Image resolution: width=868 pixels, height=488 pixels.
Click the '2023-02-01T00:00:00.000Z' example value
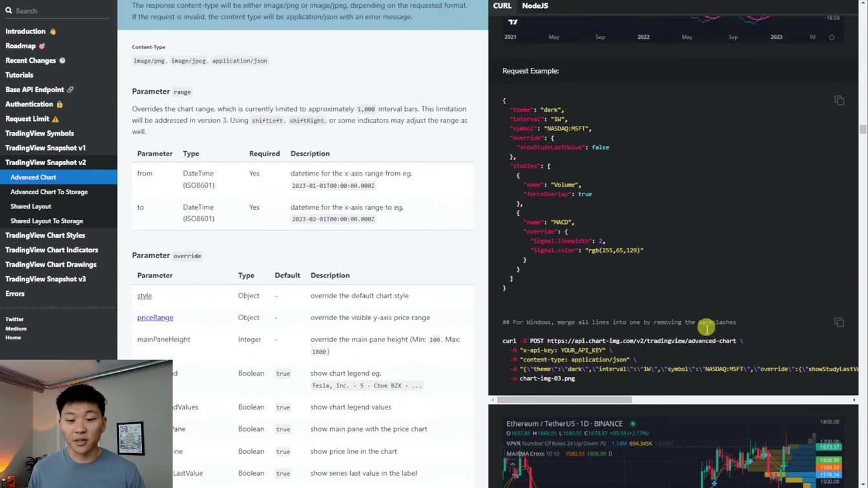point(333,219)
